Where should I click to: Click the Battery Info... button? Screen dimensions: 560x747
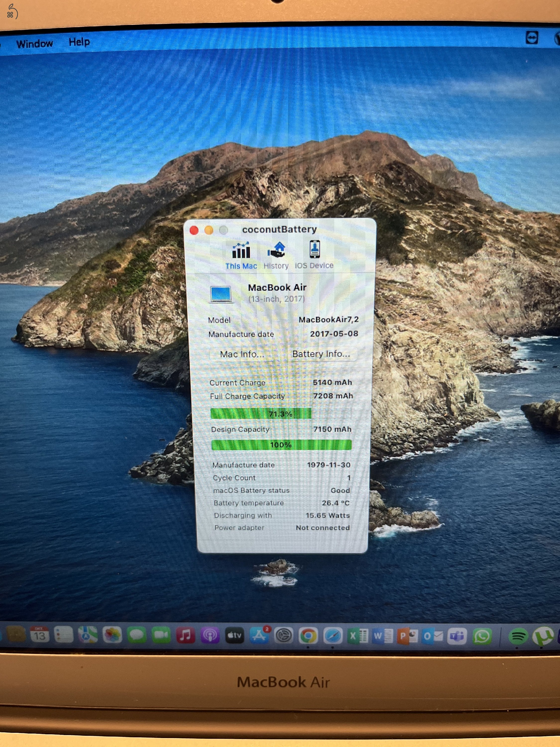click(x=321, y=354)
